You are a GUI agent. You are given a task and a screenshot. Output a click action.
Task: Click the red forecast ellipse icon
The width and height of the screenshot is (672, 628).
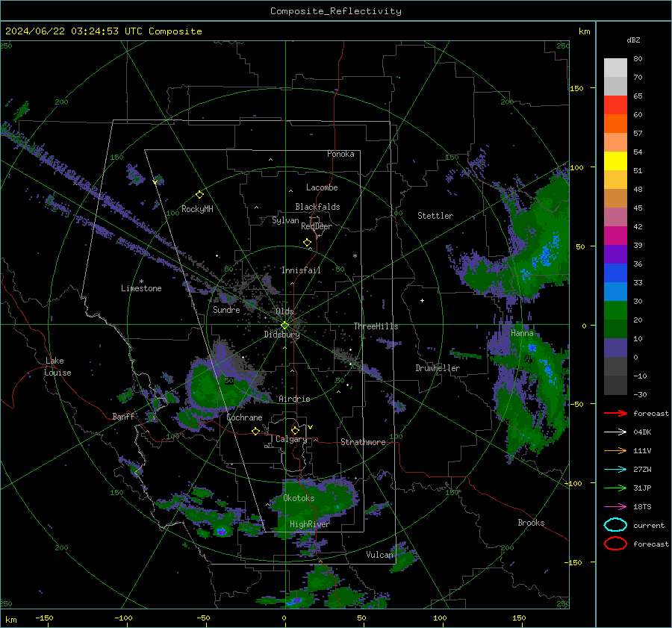[x=615, y=544]
